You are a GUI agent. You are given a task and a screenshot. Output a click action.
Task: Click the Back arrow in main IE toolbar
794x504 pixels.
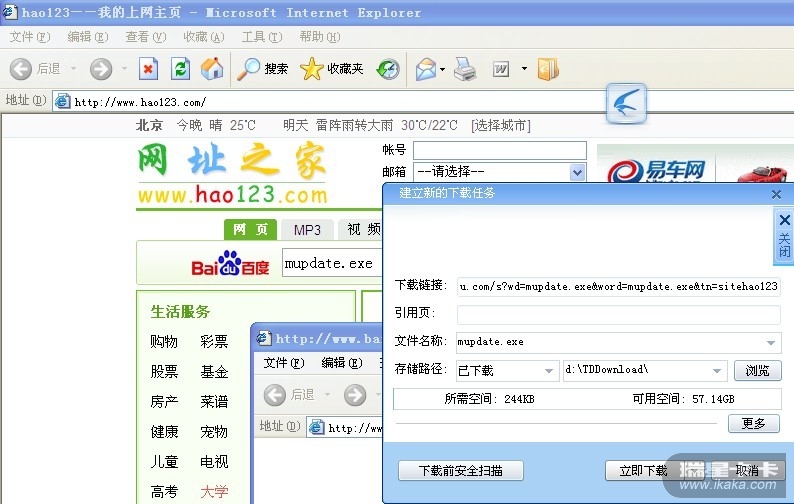point(21,69)
